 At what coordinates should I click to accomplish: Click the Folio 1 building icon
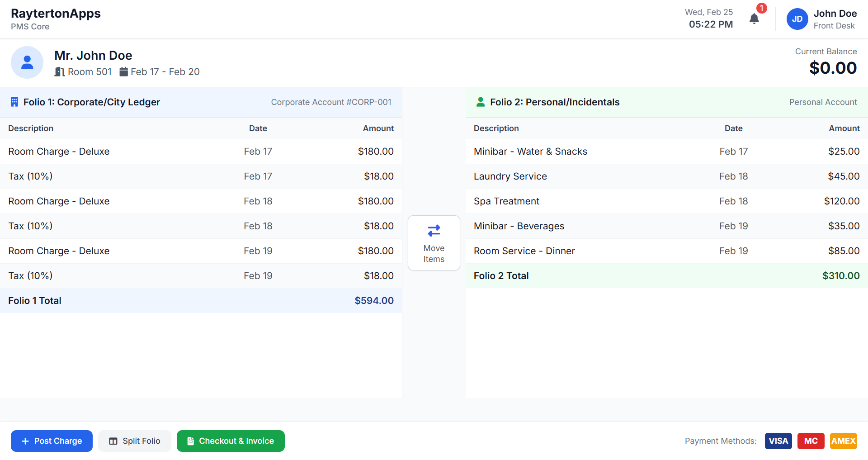pyautogui.click(x=14, y=102)
